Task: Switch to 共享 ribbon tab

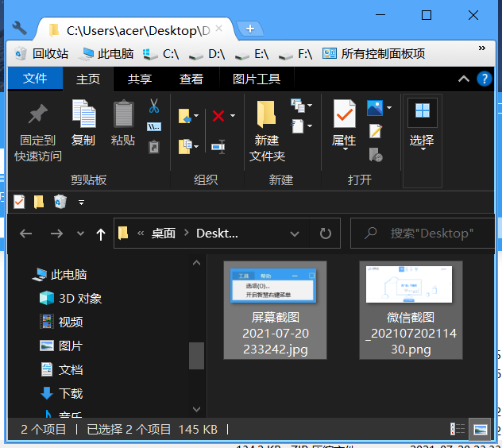Action: coord(139,79)
